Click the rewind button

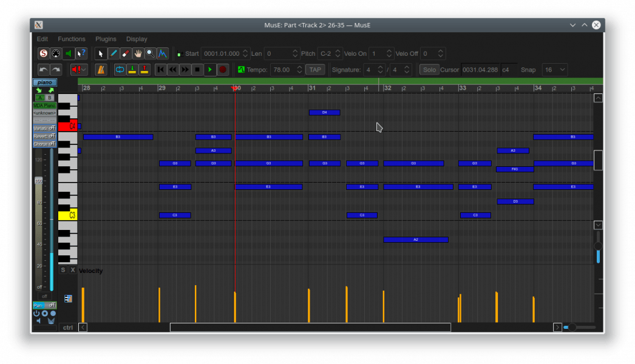tap(173, 70)
